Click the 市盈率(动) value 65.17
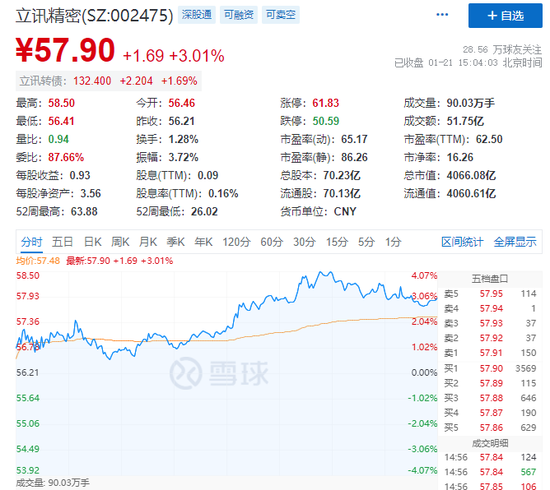Viewport: 550px width, 490px height. (354, 139)
